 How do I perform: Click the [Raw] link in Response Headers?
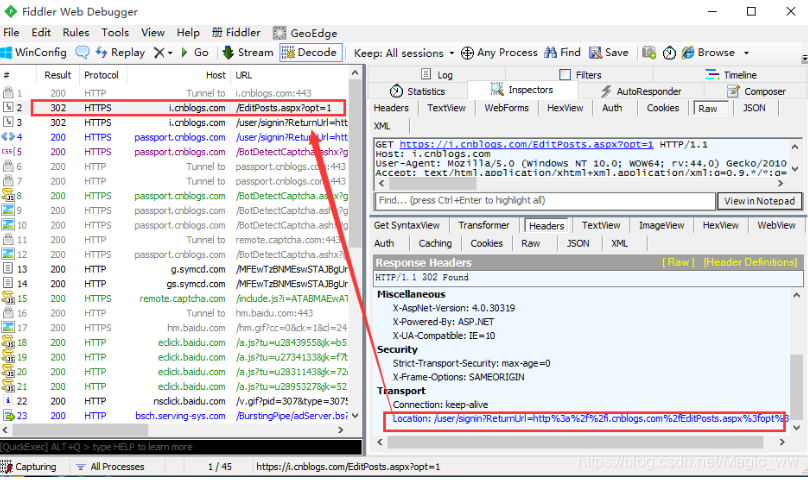pos(678,262)
